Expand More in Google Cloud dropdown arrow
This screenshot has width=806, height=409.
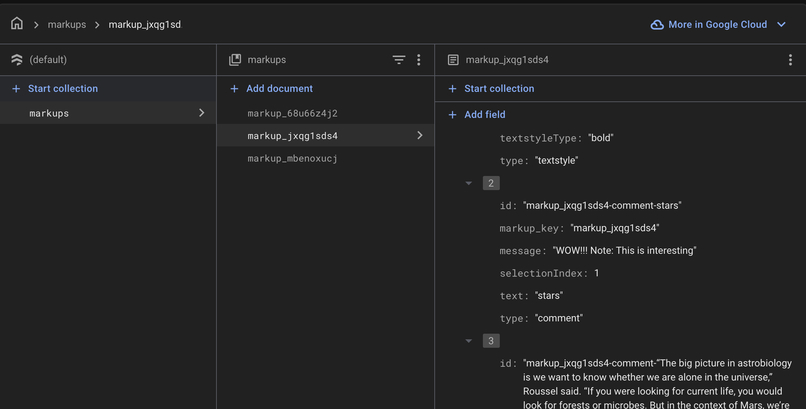click(781, 25)
